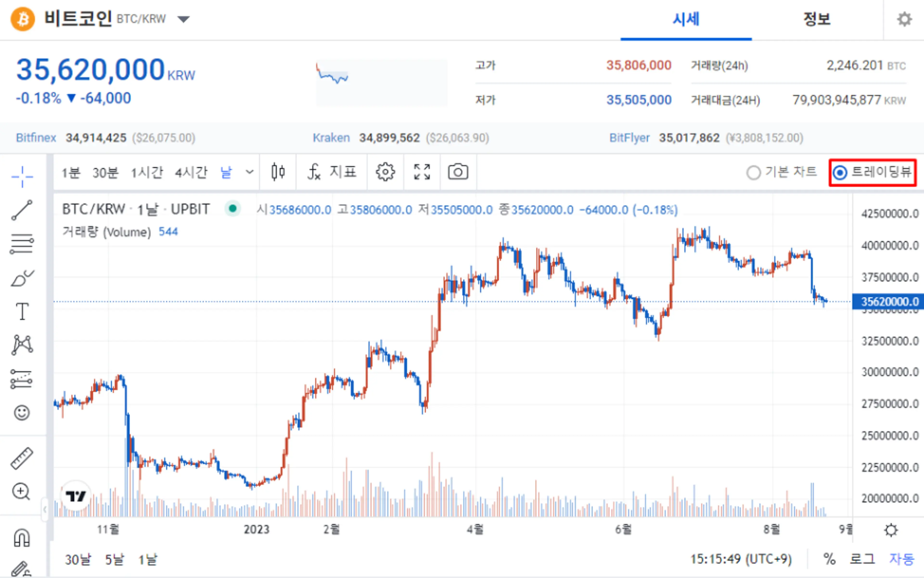924x578 pixels.
Task: Click the 저가 35,505,000 value
Action: [639, 100]
